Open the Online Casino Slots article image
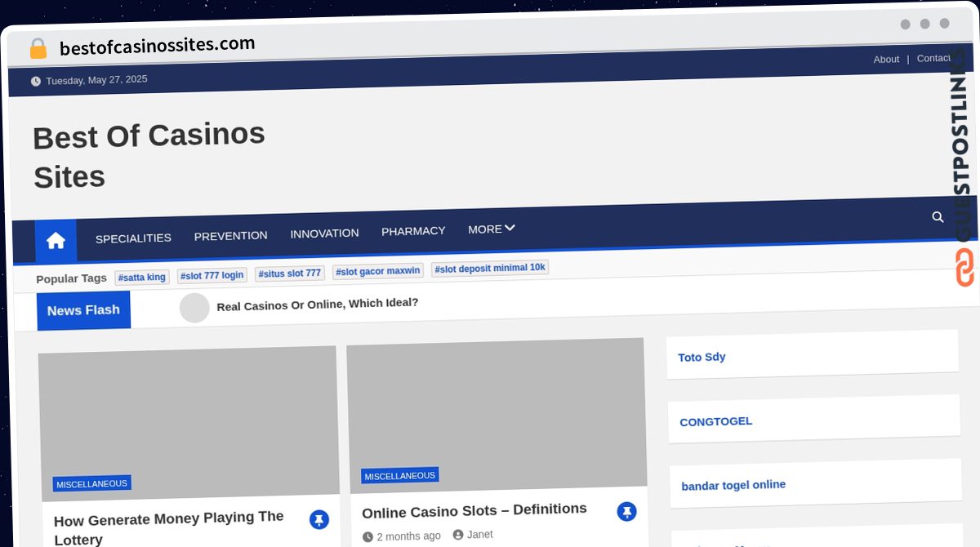Screen dimensions: 980x547 pyautogui.click(x=497, y=414)
